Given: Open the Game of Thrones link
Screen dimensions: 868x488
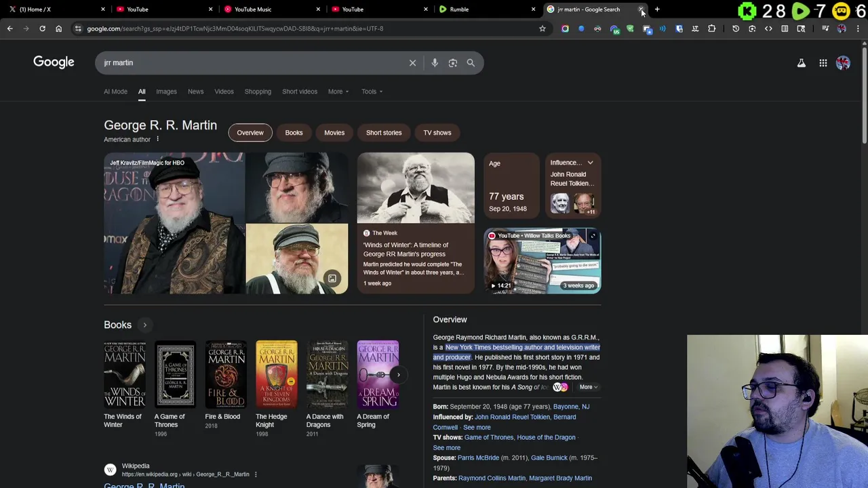Looking at the screenshot, I should pos(488,438).
